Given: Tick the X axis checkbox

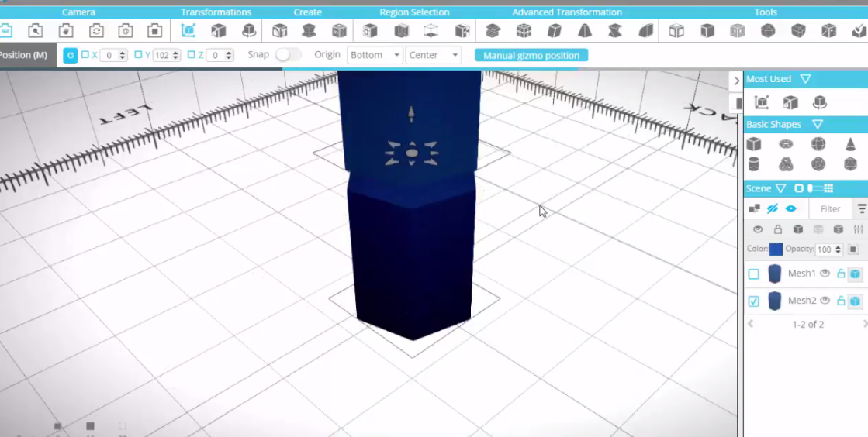Looking at the screenshot, I should pyautogui.click(x=85, y=54).
